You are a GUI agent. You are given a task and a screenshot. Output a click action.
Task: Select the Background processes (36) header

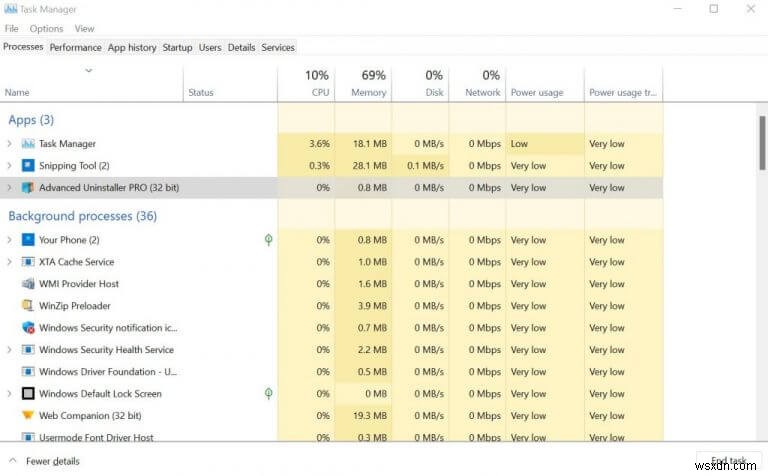coord(82,216)
